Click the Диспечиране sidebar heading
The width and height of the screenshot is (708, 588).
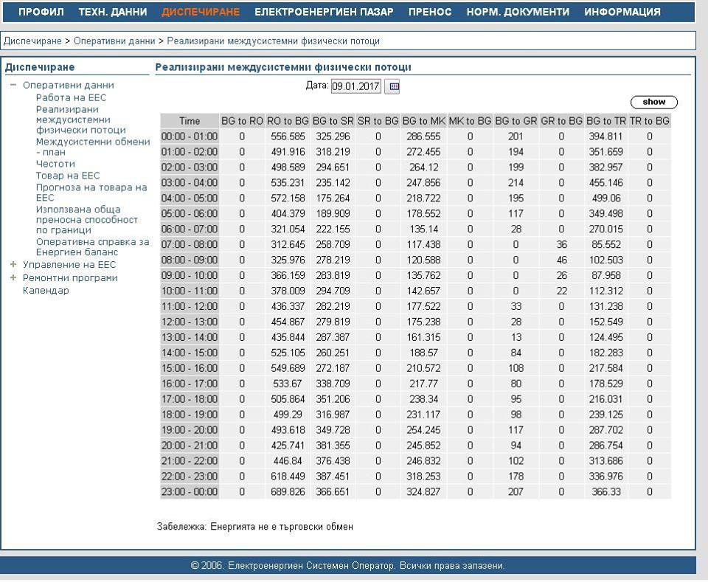tap(40, 67)
